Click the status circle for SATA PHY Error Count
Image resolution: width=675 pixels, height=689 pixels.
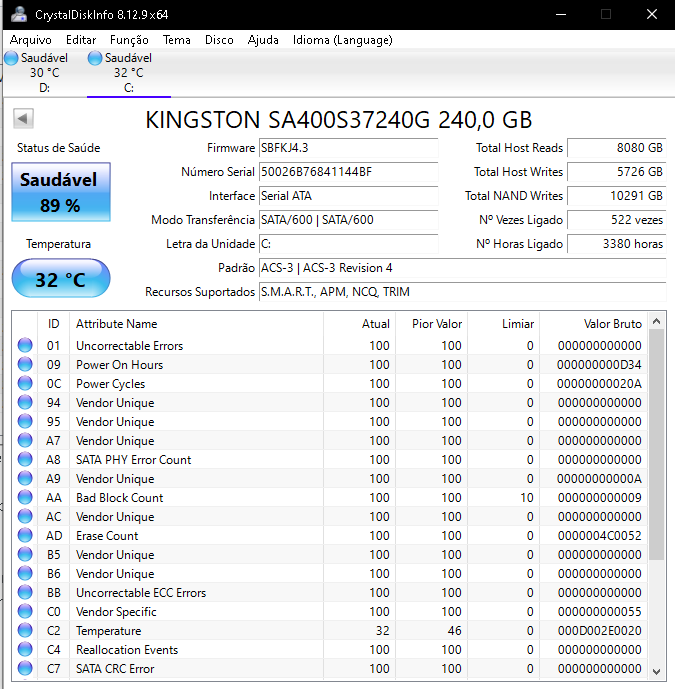pyautogui.click(x=25, y=459)
